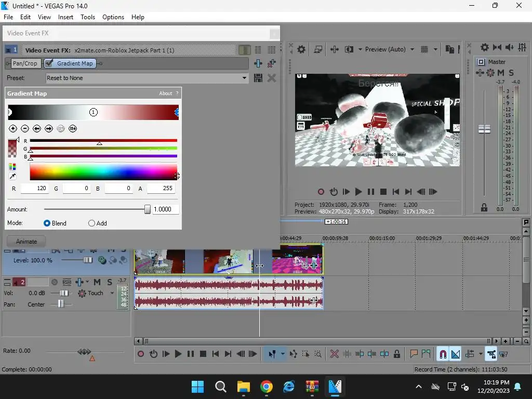Toggle Automatic Crossfades button
The image size is (532, 399).
tap(456, 354)
